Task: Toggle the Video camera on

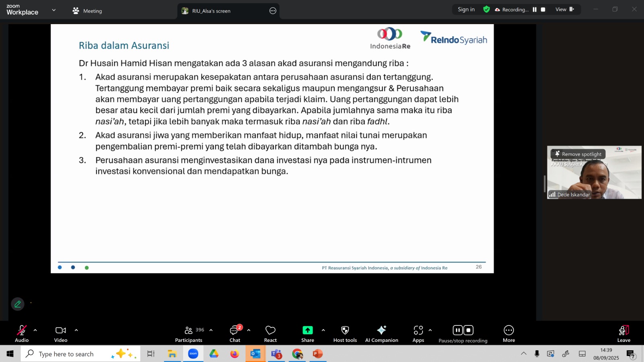Action: click(x=61, y=334)
